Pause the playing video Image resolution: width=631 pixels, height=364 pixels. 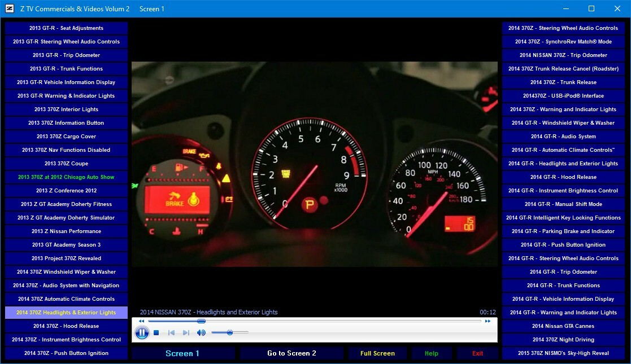pyautogui.click(x=142, y=333)
